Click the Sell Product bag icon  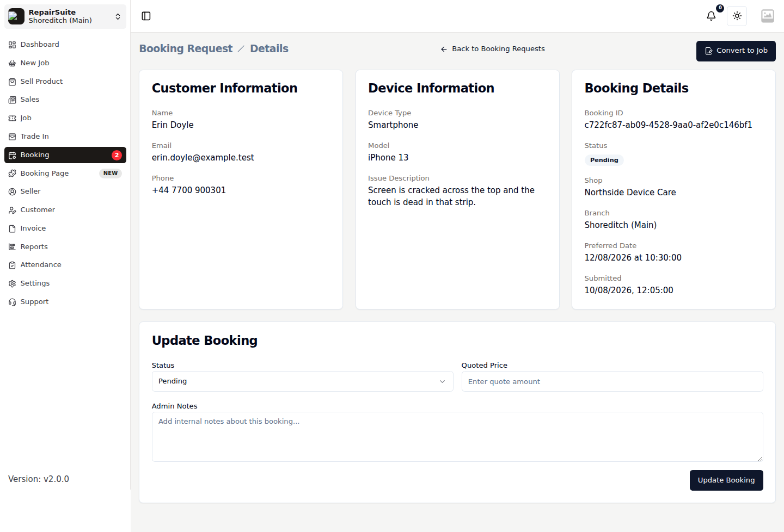12,82
